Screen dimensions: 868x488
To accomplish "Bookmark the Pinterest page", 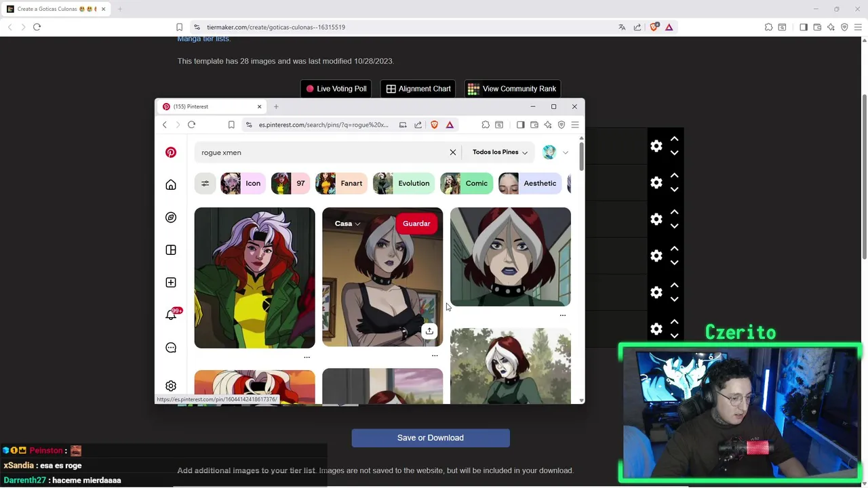I will click(231, 125).
